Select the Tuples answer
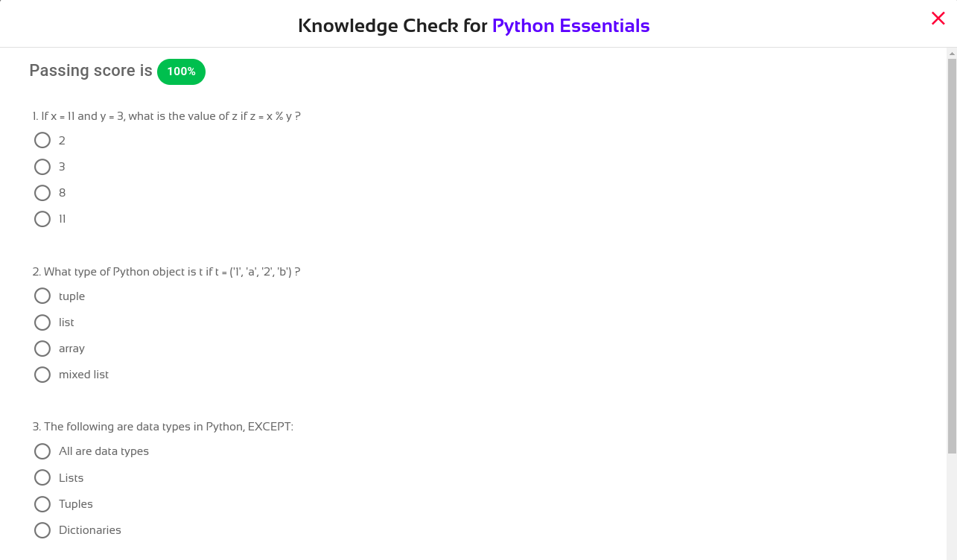957x560 pixels. (x=42, y=504)
